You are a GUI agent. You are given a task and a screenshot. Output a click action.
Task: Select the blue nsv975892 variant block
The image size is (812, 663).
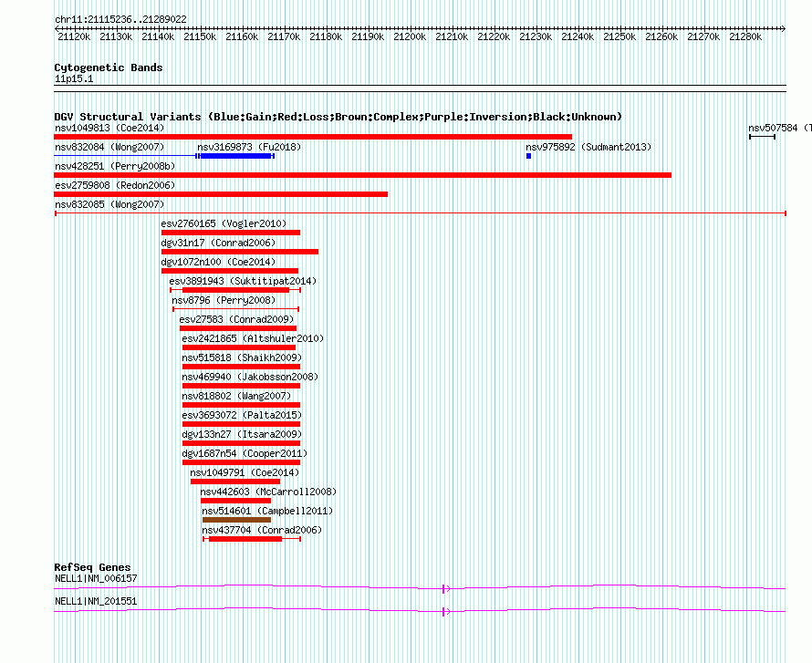529,156
